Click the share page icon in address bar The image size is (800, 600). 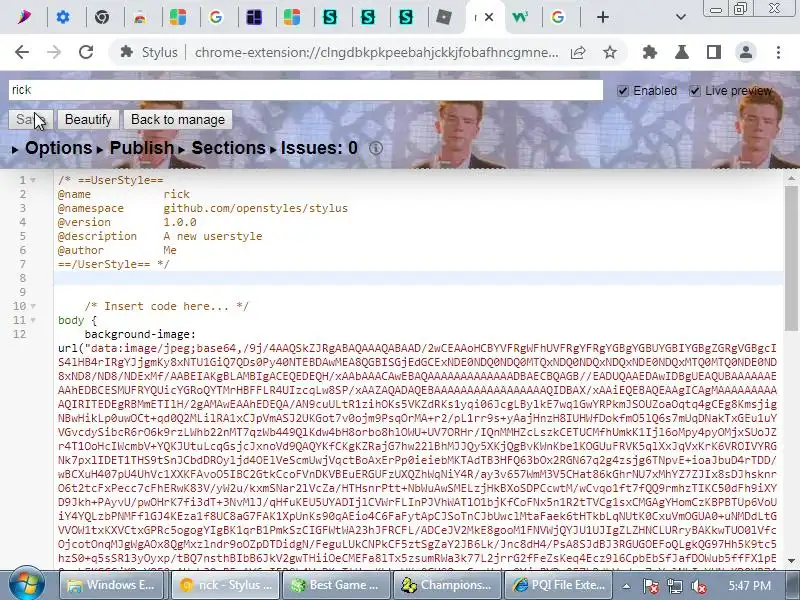578,52
